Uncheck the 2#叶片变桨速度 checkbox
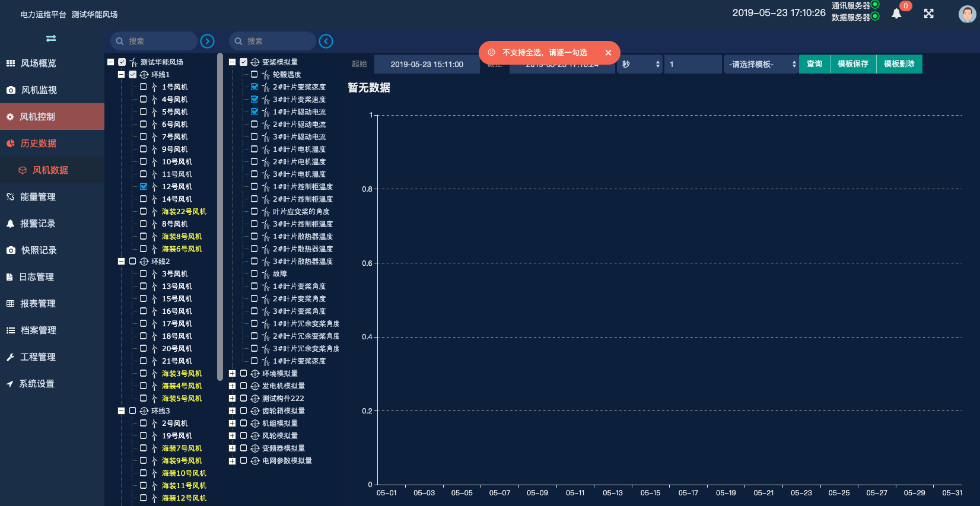980x506 pixels. click(254, 87)
